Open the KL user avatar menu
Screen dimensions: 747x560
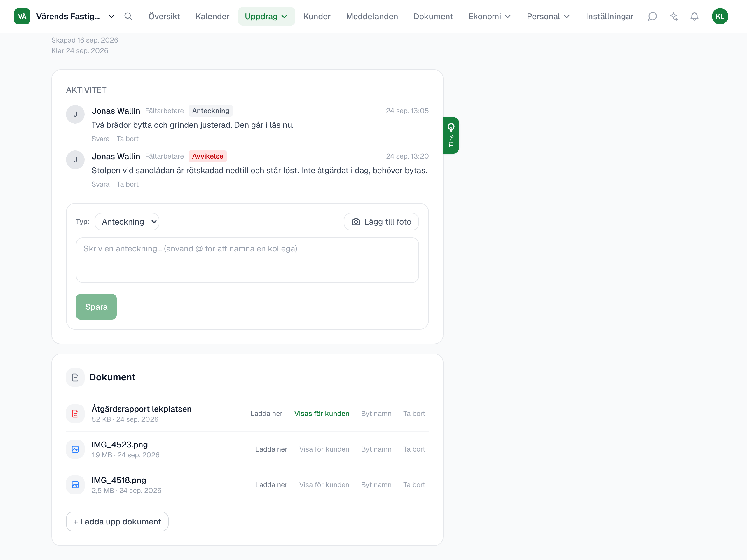coord(720,16)
